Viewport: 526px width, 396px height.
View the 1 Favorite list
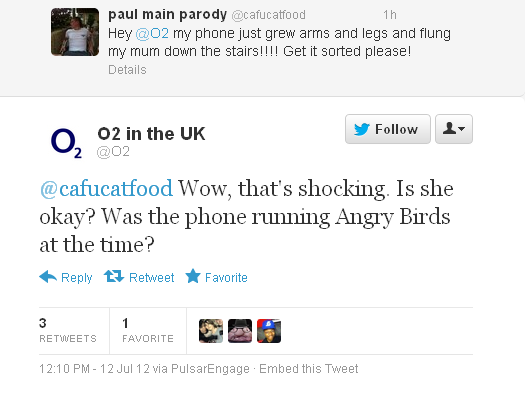click(148, 331)
